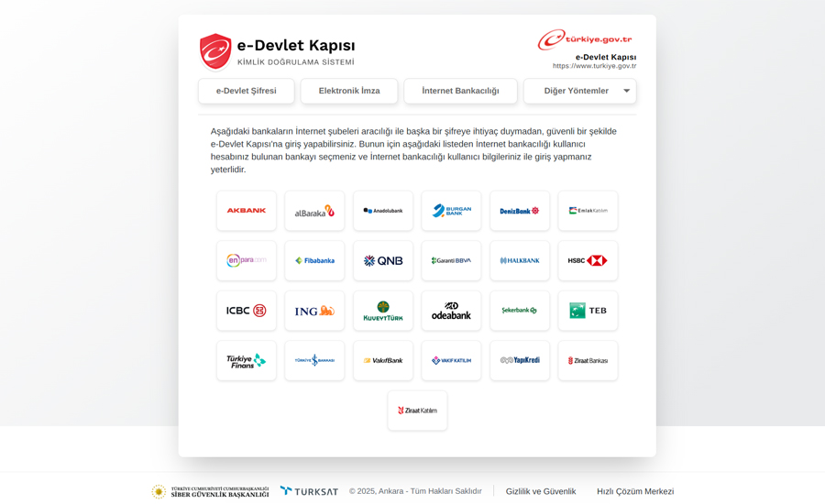Expand the Diğer Yöntemler dropdown
The image size is (825, 504).
pos(580,91)
